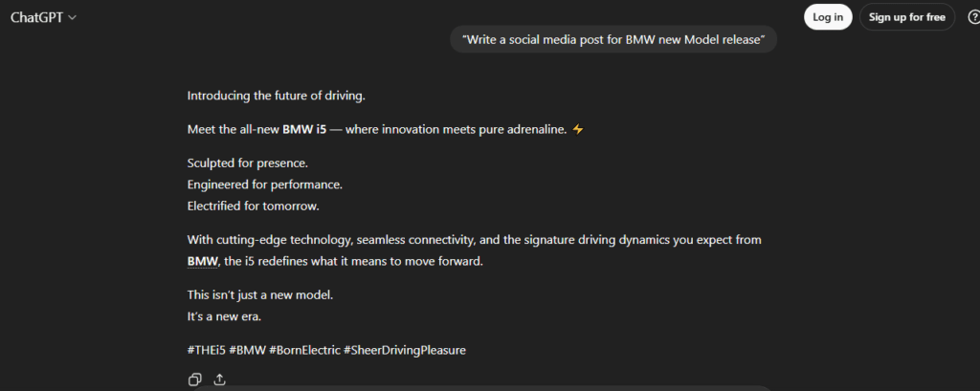Click the #BMW hashtag
The width and height of the screenshot is (980, 391).
[246, 351]
